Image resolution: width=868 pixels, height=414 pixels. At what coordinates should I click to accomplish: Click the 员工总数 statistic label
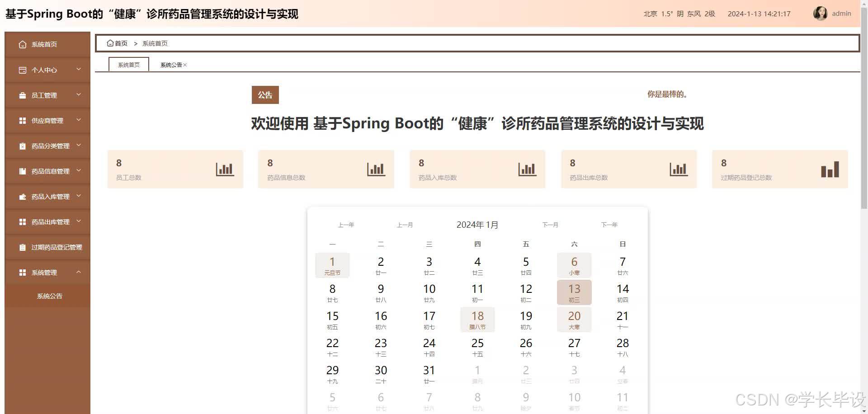point(129,178)
